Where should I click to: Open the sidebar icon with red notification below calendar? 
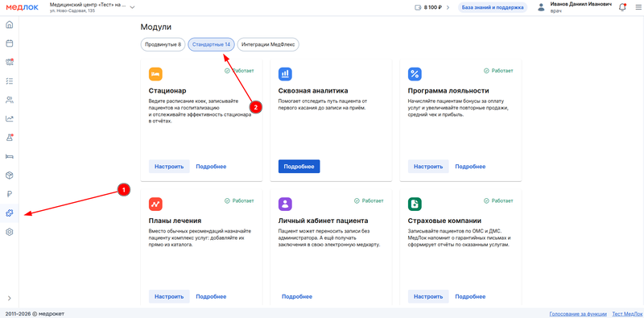[x=10, y=62]
